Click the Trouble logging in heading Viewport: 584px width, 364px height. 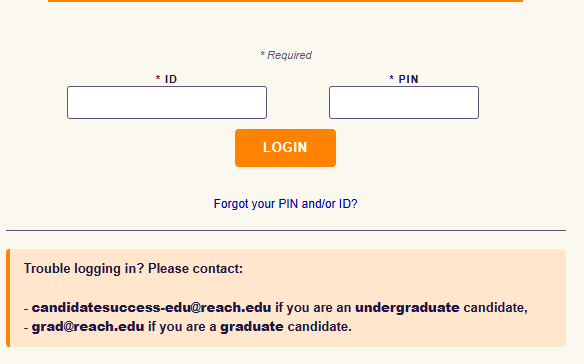133,269
